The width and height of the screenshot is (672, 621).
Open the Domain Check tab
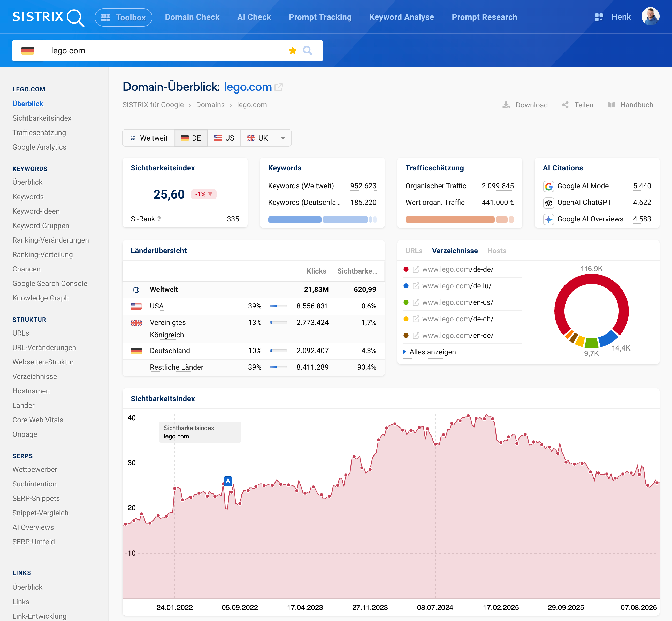pos(192,17)
